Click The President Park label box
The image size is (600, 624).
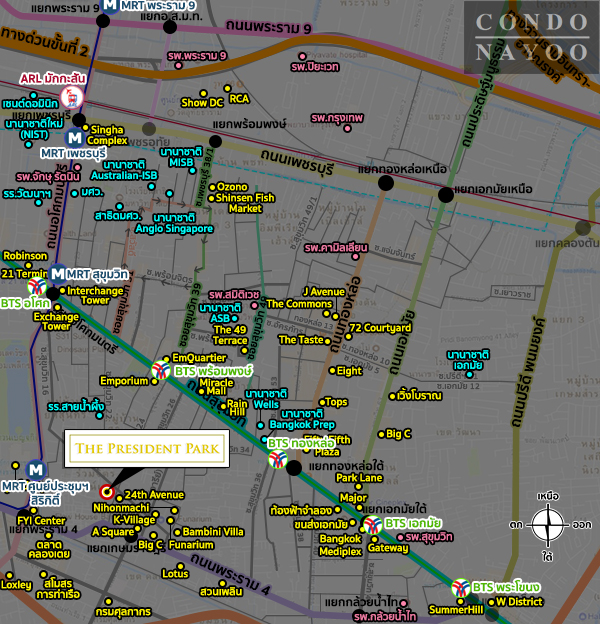(x=147, y=448)
